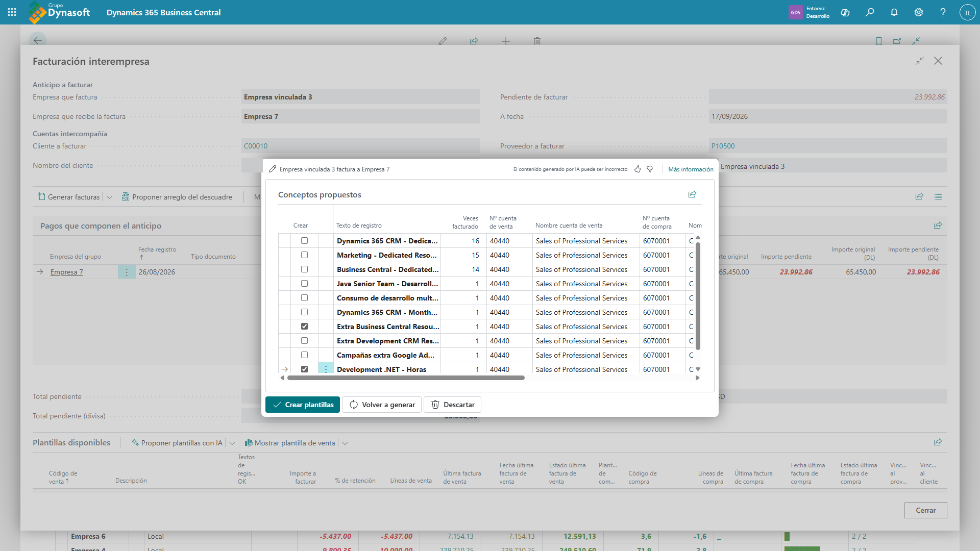Viewport: 980px width, 551px height.
Task: Check Crear for Marketing - Dedicated Reso...
Action: click(x=305, y=255)
